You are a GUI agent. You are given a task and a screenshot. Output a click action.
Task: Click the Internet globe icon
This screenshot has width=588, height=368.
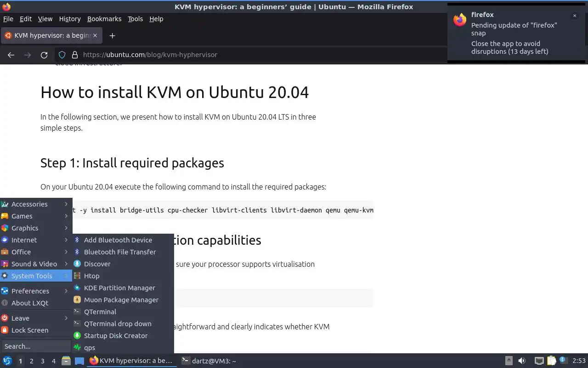tap(5, 240)
